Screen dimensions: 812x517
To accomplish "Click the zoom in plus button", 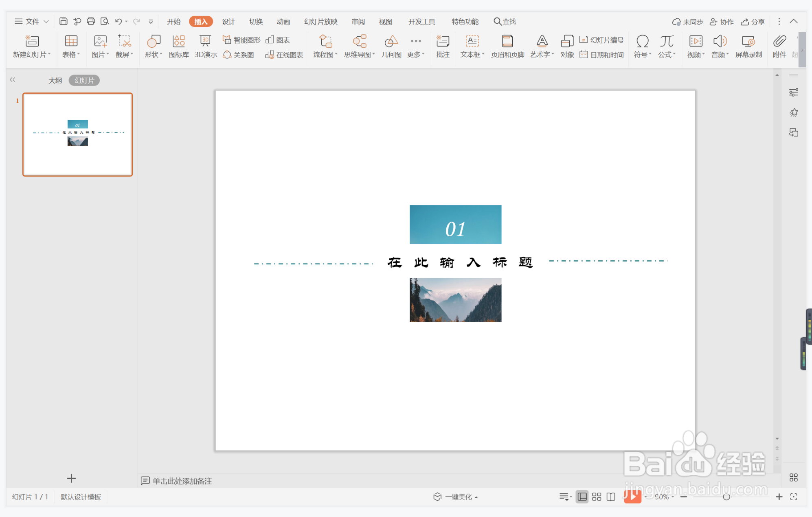I will click(779, 497).
